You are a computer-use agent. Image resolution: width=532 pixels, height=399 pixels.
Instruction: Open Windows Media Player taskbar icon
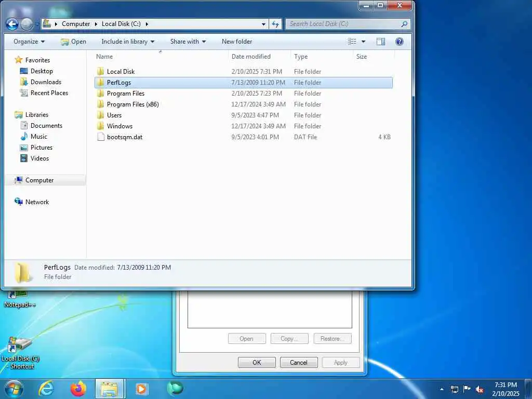(141, 389)
